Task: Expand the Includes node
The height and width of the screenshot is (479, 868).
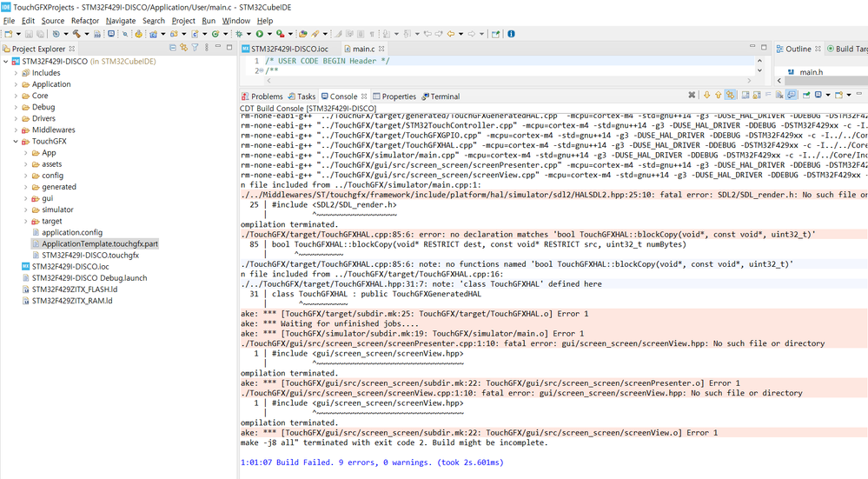Action: tap(16, 73)
